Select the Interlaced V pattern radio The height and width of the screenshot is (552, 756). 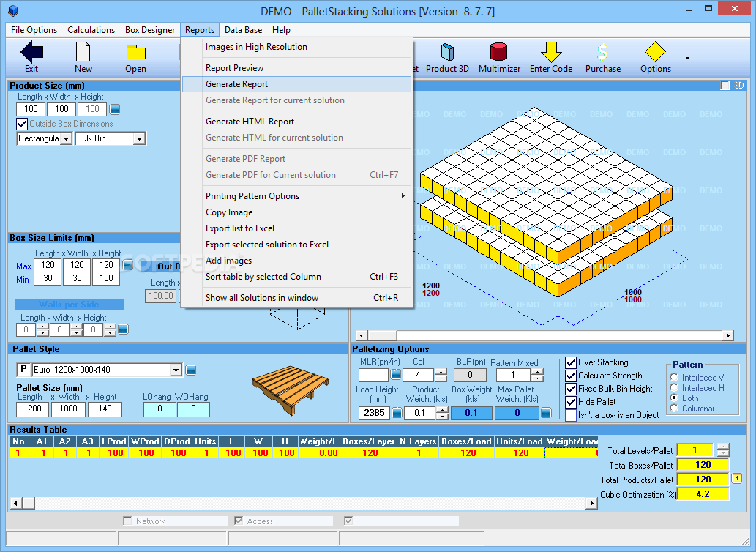point(675,378)
